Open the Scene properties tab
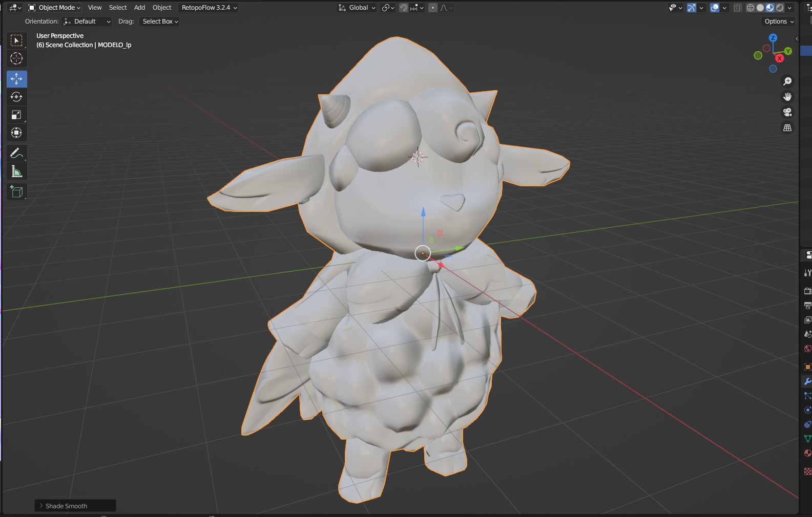This screenshot has width=812, height=517. [x=807, y=334]
